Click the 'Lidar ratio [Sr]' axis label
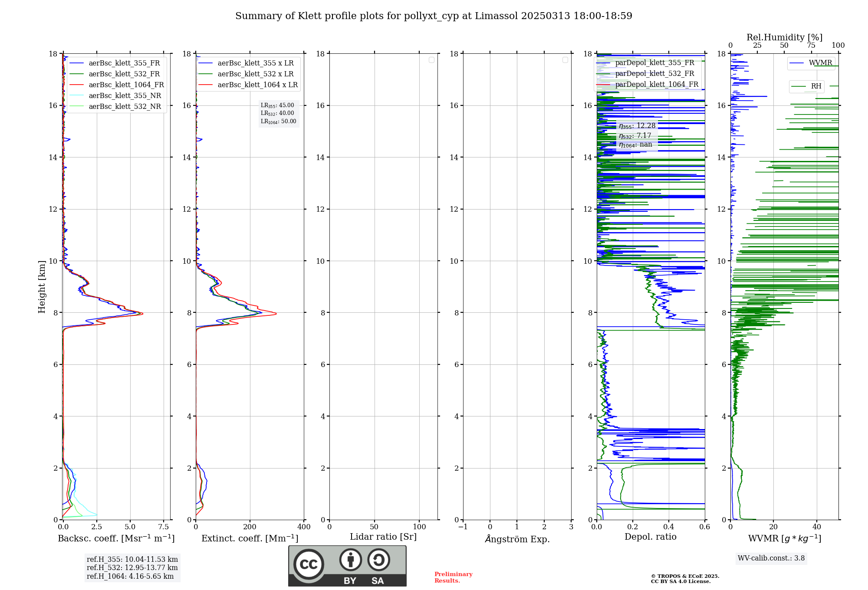Image resolution: width=868 pixels, height=590 pixels. pyautogui.click(x=383, y=537)
